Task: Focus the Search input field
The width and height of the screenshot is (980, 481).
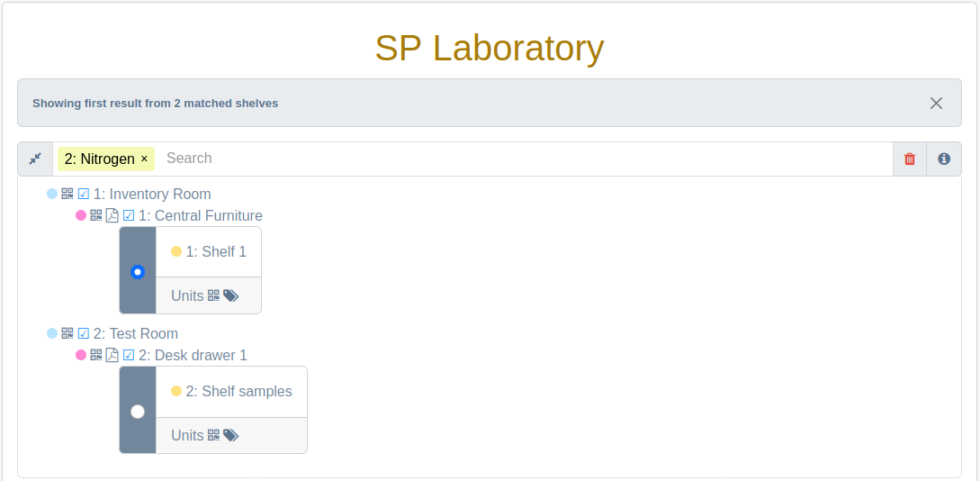Action: pos(525,159)
